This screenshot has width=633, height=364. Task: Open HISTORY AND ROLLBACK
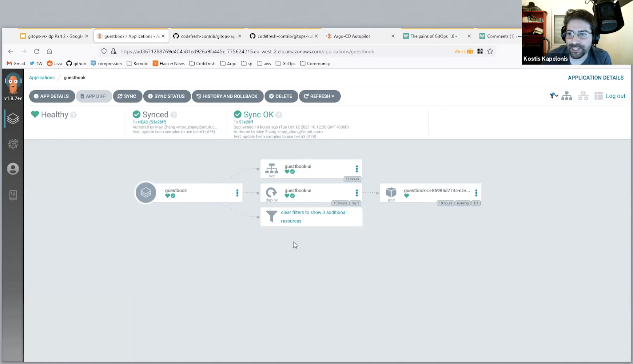[227, 96]
